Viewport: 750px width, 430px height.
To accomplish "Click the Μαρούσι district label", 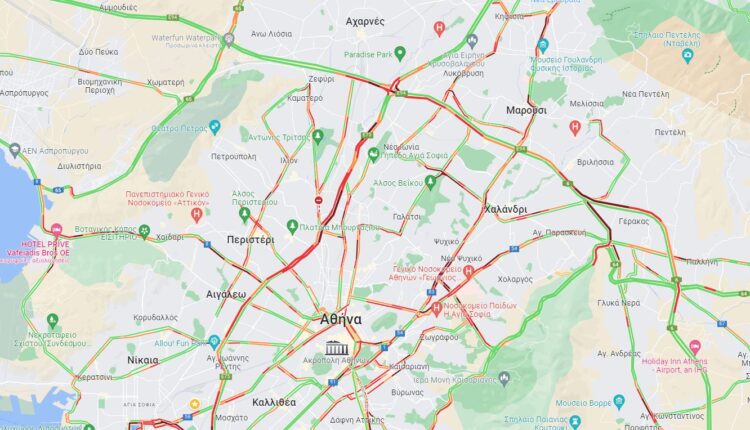I will 526,110.
